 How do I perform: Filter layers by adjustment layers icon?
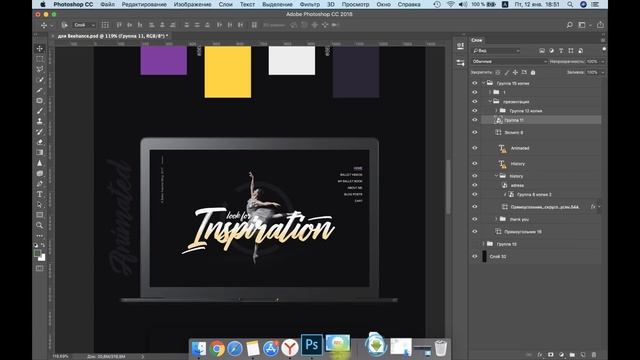pos(551,51)
